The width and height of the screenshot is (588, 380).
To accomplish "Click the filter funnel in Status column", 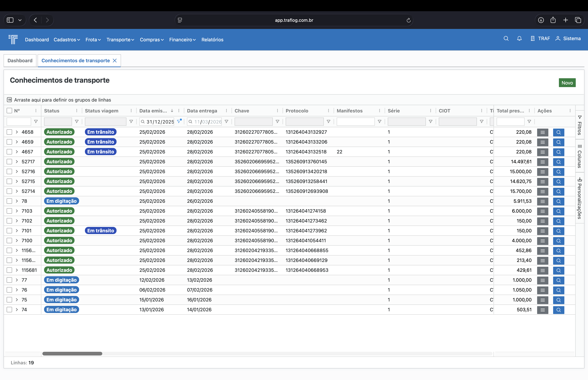I will point(77,122).
